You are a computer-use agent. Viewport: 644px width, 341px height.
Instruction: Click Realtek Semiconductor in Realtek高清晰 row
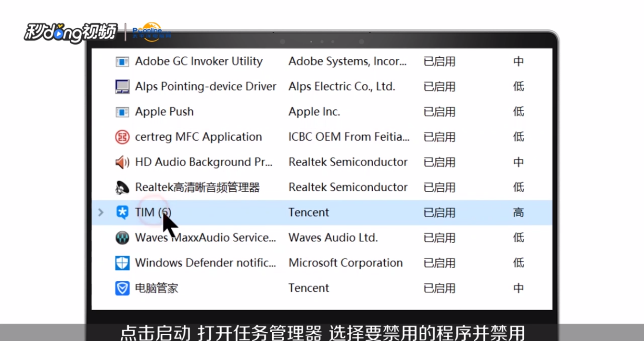pyautogui.click(x=348, y=187)
